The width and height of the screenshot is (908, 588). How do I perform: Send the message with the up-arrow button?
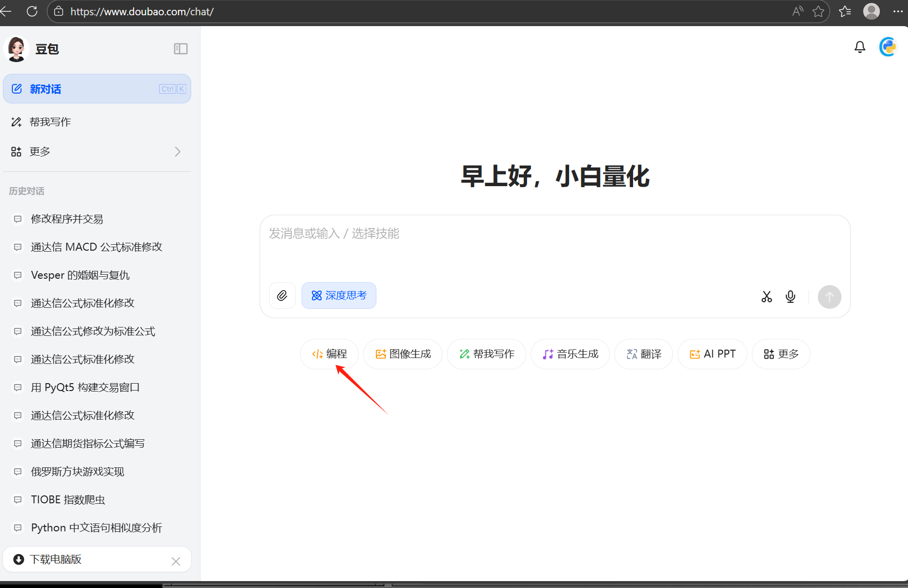coord(829,297)
